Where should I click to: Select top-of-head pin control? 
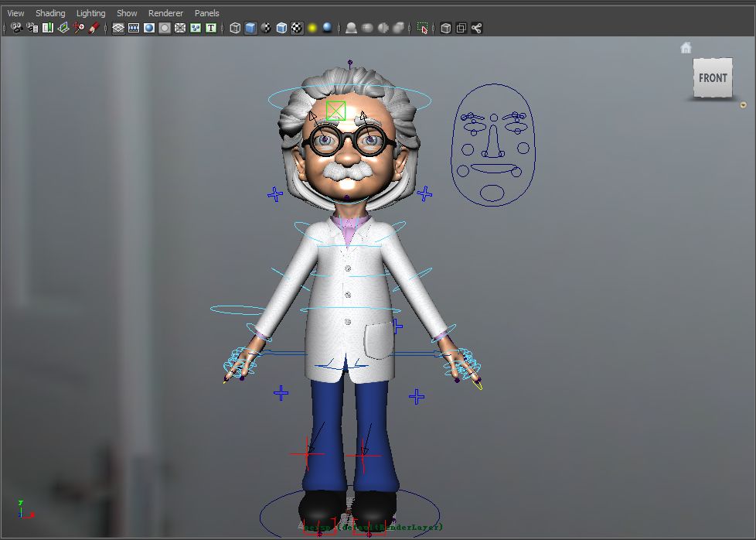click(350, 63)
